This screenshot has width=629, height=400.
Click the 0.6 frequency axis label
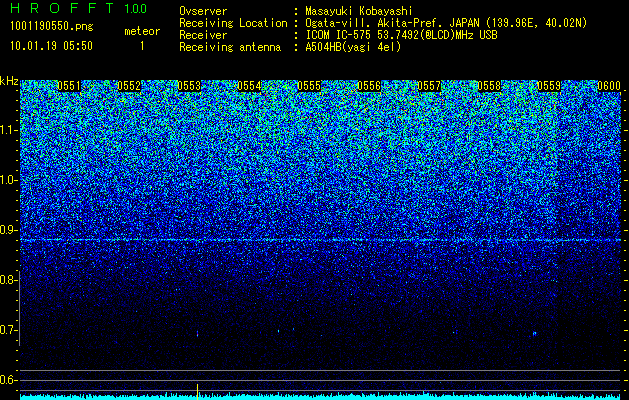pyautogui.click(x=9, y=380)
